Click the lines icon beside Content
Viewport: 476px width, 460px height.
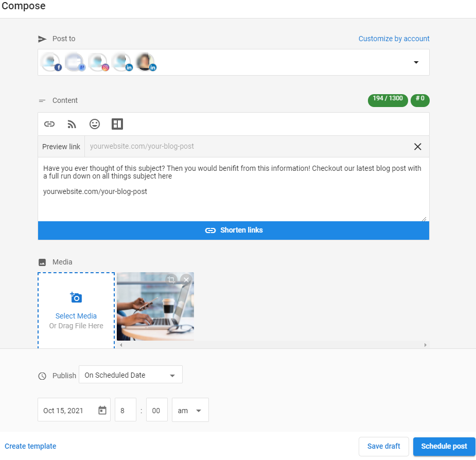click(42, 101)
